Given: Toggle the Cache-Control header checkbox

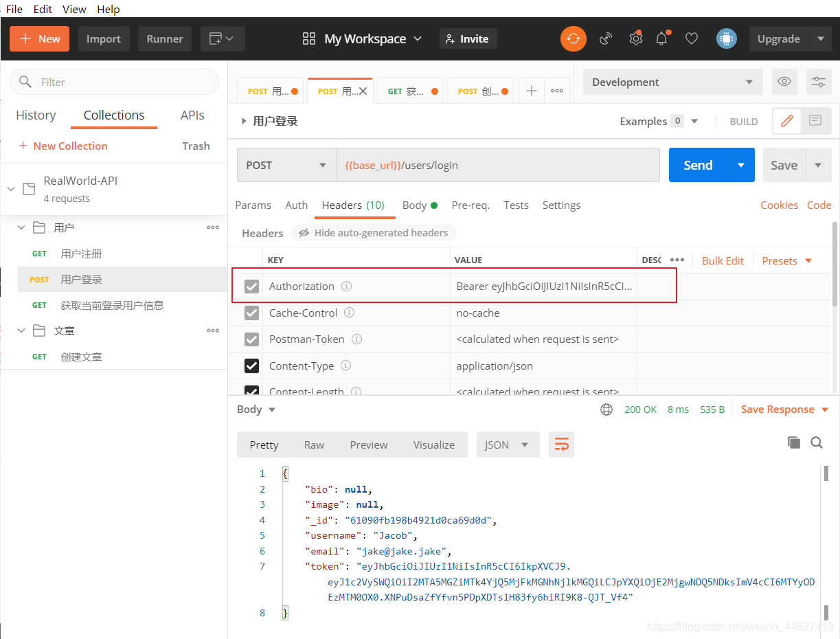Looking at the screenshot, I should (252, 313).
